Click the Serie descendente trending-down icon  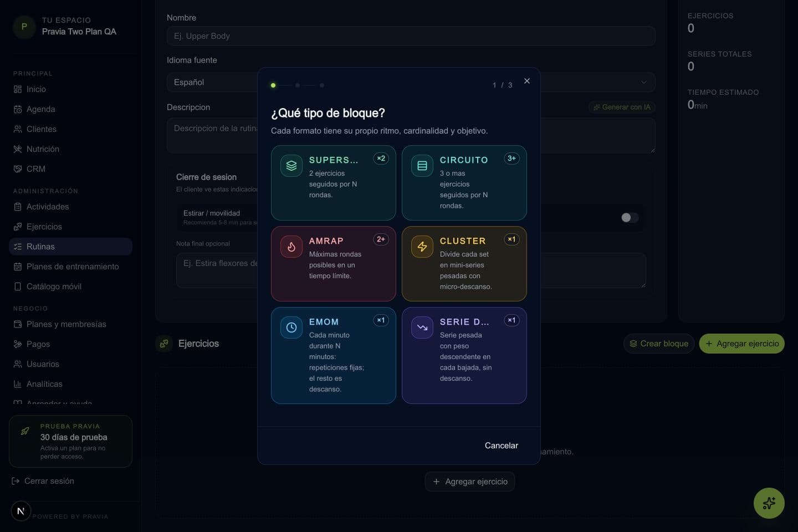click(422, 327)
